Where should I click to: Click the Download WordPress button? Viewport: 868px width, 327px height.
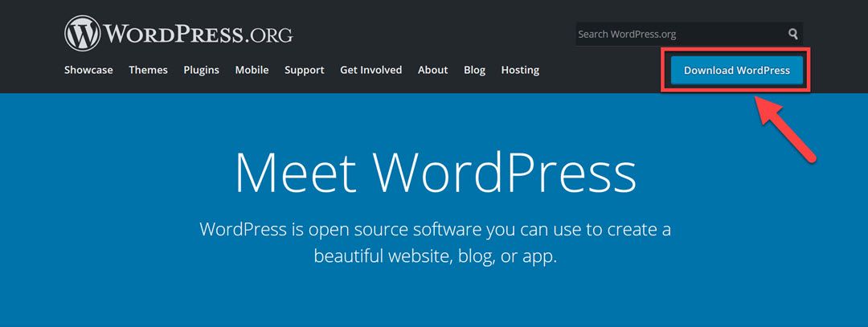[737, 70]
